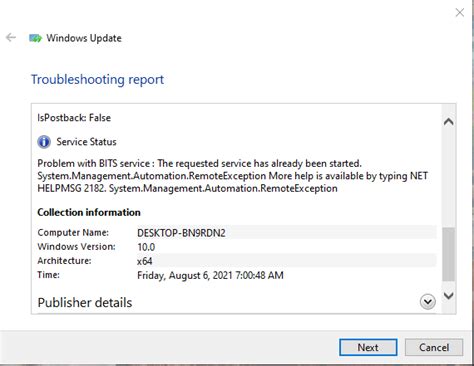Click the Windows Update troubleshooter icon
The height and width of the screenshot is (366, 474).
(x=35, y=38)
